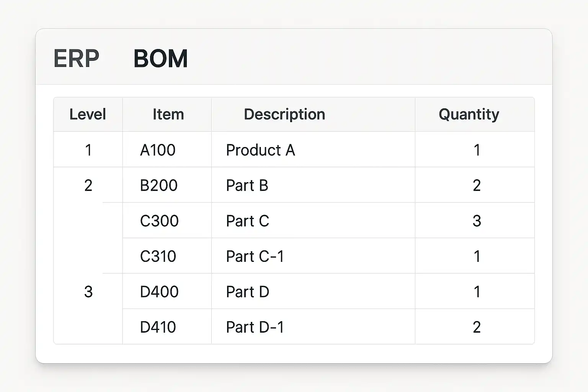The width and height of the screenshot is (588, 392).
Task: Click the B200 item cell
Action: [159, 186]
